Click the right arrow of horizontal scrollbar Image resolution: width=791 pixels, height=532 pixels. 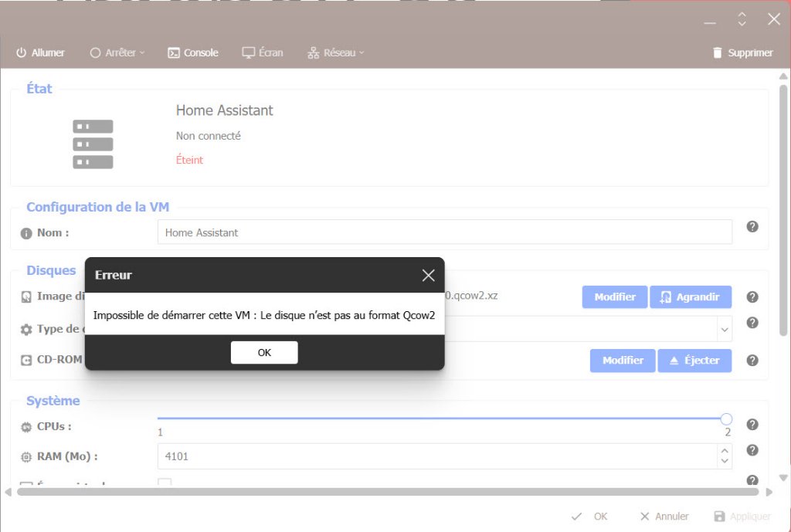(x=769, y=492)
